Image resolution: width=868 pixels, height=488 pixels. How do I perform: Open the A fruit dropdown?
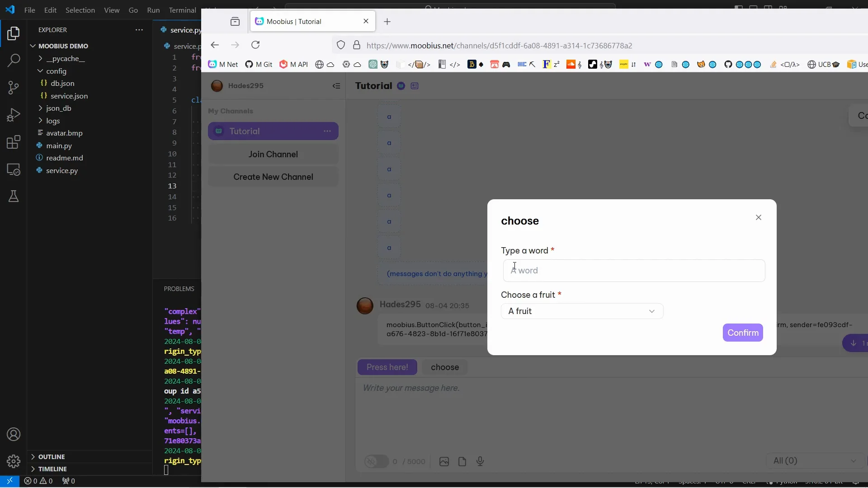(582, 311)
